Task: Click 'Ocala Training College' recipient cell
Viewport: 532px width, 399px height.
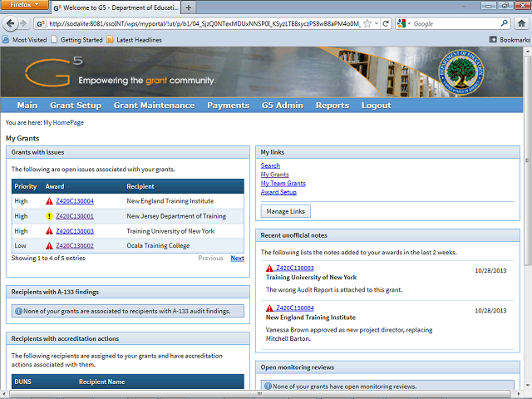Action: 158,245
